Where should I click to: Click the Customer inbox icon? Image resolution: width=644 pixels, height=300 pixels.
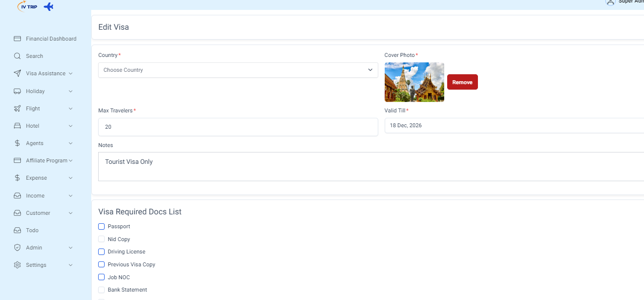point(17,213)
